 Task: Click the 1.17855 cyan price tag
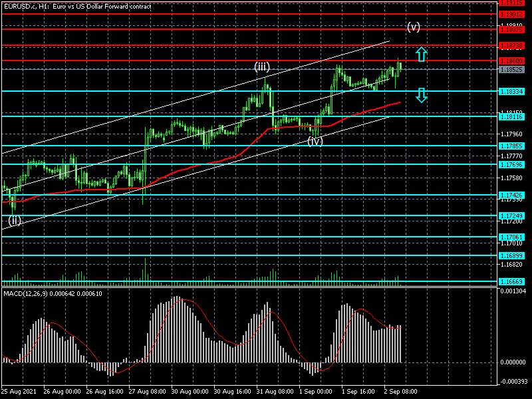pos(514,146)
